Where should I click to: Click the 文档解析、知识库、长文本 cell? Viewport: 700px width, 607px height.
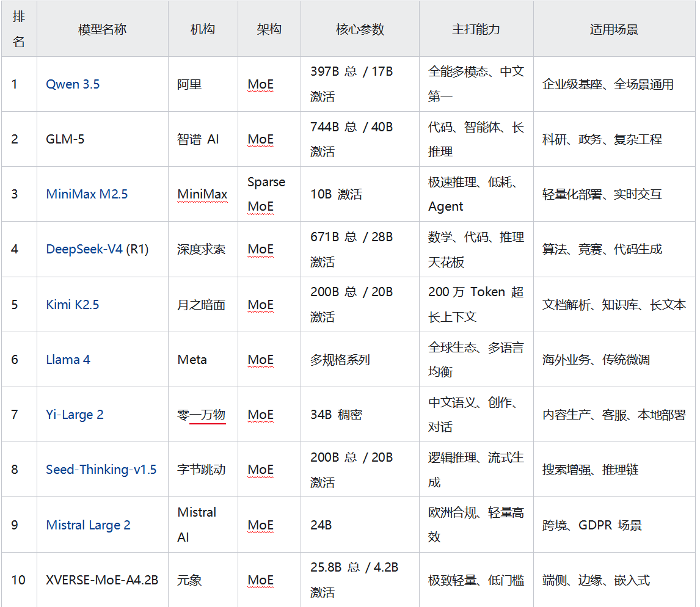(x=614, y=304)
